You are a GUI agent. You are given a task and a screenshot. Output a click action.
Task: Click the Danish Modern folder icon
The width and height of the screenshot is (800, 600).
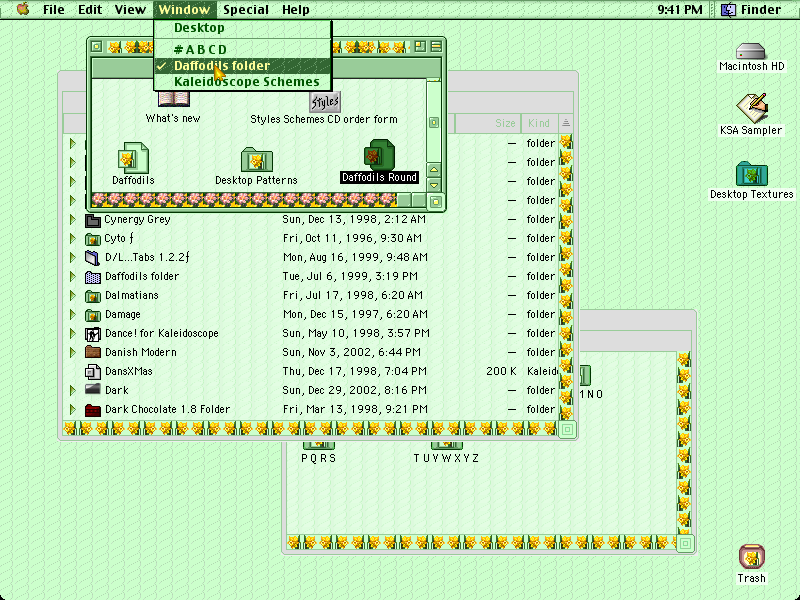(92, 352)
